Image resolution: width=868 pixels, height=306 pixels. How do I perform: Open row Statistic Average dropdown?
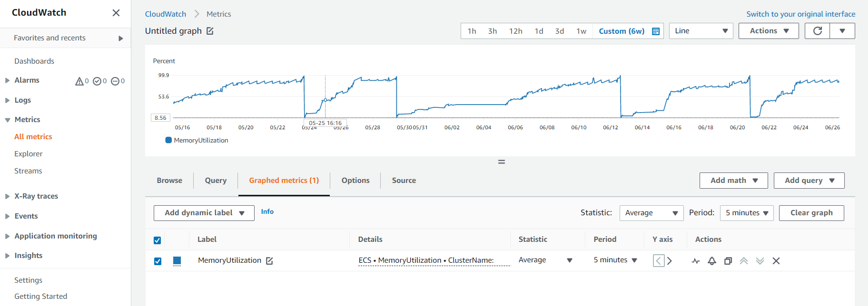click(545, 260)
